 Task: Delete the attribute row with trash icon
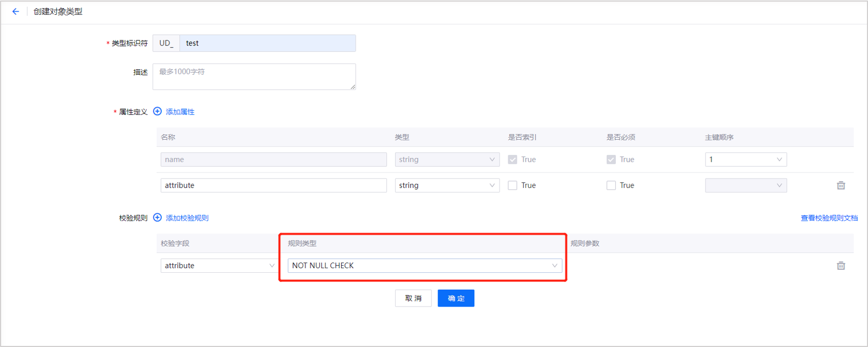(x=841, y=185)
